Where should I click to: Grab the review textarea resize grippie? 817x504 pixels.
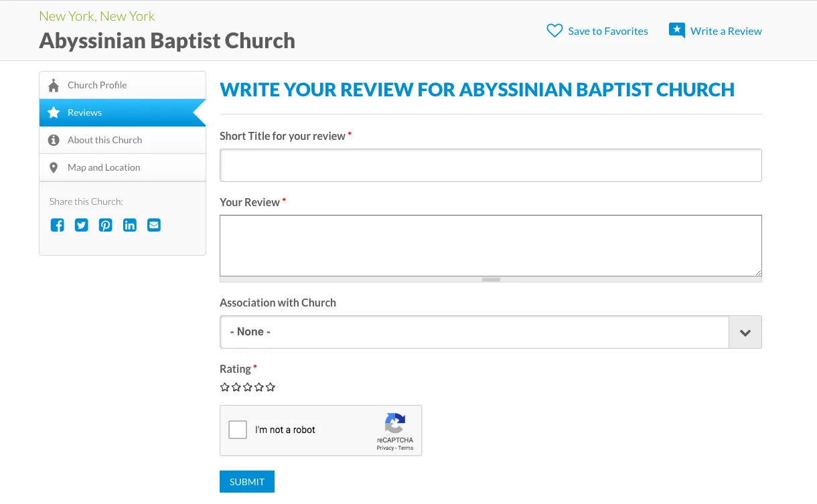click(x=491, y=279)
